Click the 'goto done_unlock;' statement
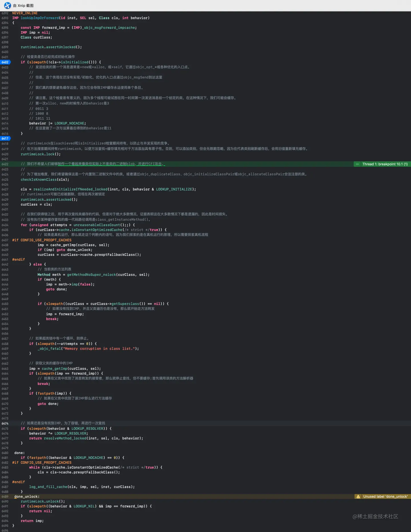The height and width of the screenshot is (532, 411). click(74, 250)
